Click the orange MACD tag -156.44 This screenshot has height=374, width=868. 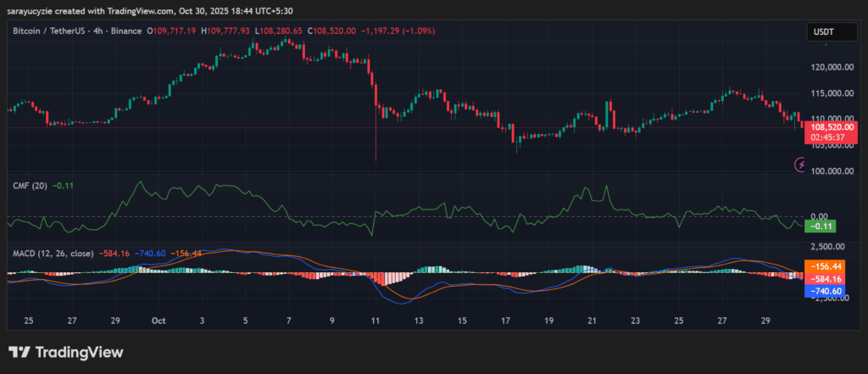coord(827,265)
